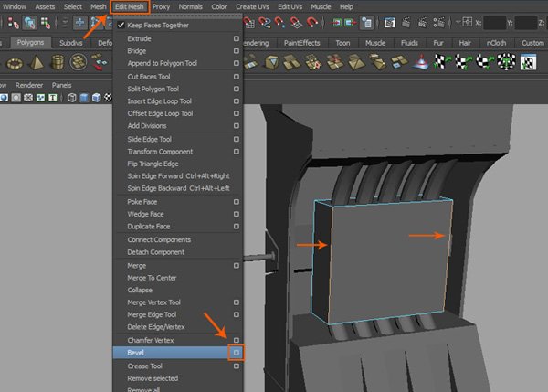
Task: Click the automatic mapping checker shelf icon
Action: [506, 62]
